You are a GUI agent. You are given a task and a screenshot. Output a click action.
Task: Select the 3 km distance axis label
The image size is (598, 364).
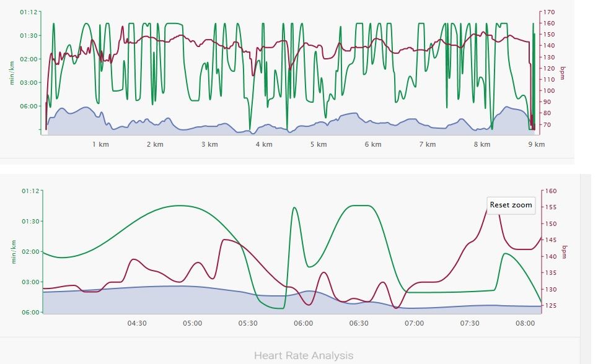[x=209, y=144]
